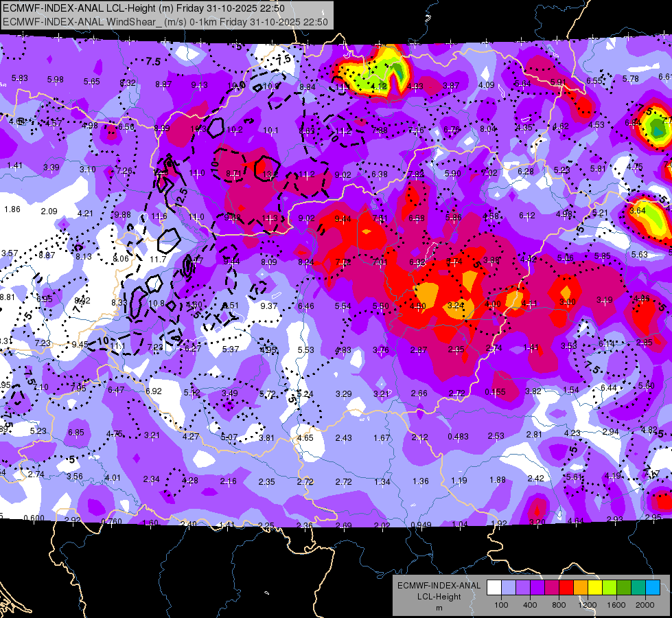Click the map value 2.87
672x618 pixels.
tap(418, 350)
